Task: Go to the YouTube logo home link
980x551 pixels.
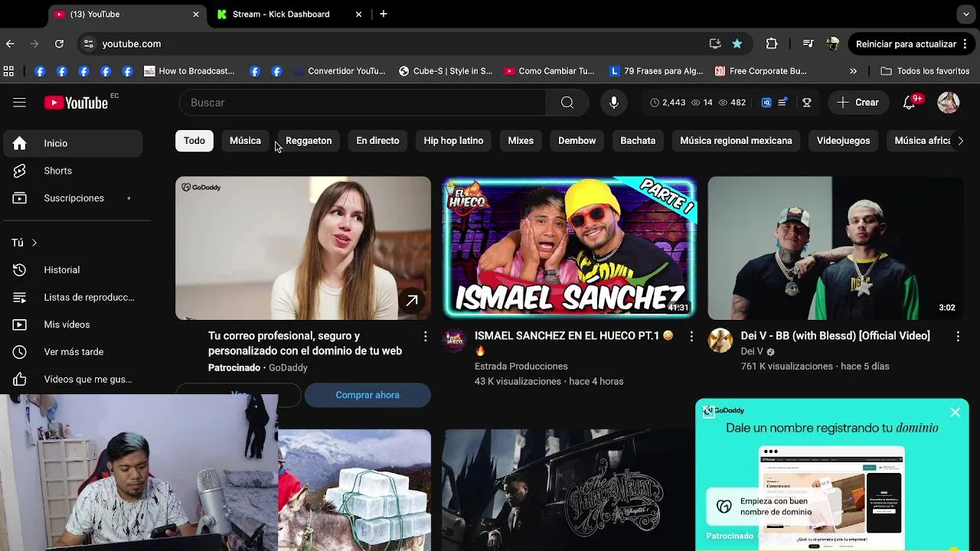Action: point(76,103)
